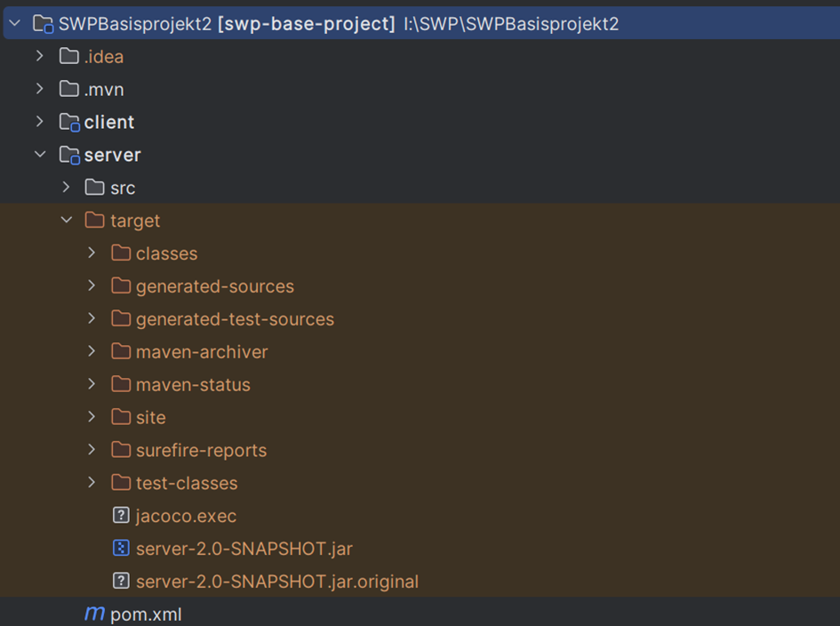Click the orange target folder icon

pyautogui.click(x=94, y=221)
